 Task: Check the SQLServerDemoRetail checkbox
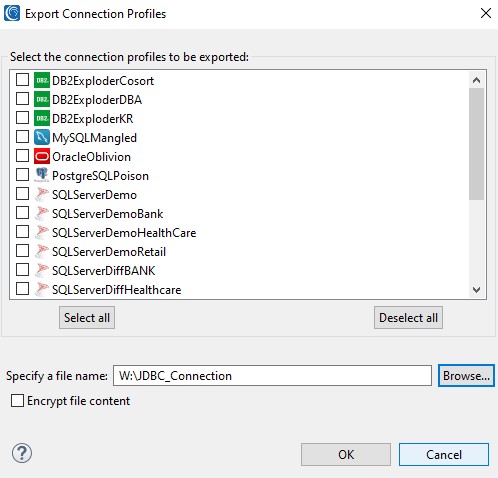point(22,251)
